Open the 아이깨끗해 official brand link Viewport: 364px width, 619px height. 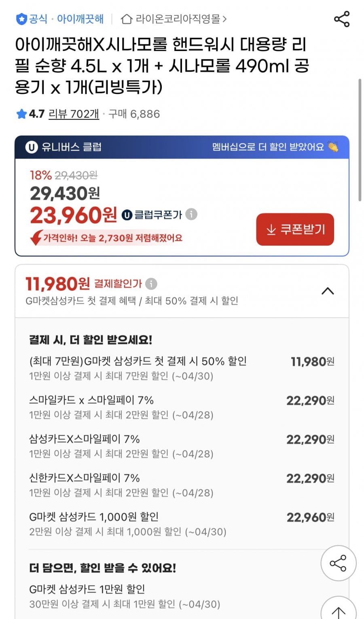80,19
